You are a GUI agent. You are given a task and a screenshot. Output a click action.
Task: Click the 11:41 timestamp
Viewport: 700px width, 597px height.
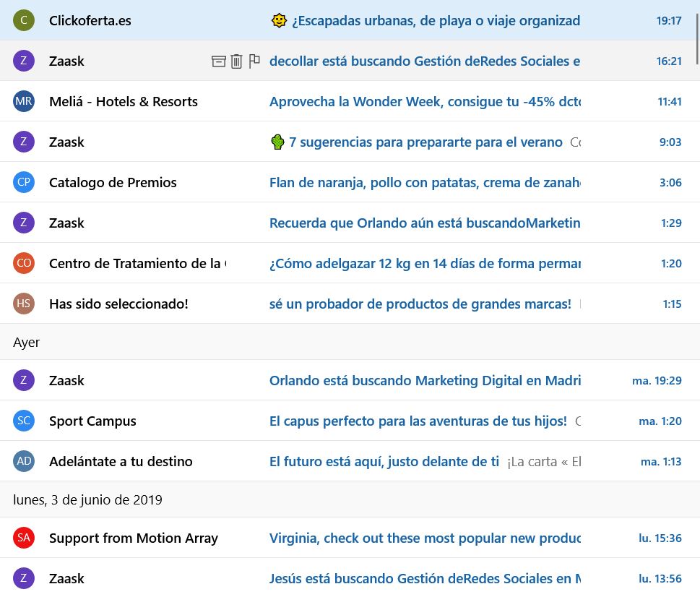[x=670, y=101]
